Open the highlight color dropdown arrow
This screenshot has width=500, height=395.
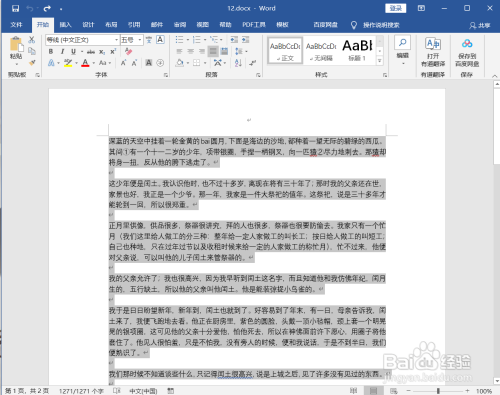(76, 63)
